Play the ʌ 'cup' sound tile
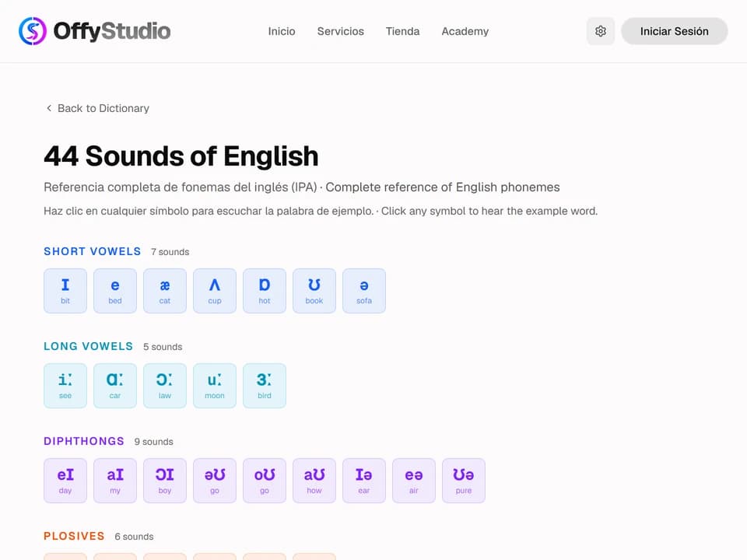The image size is (747, 560). pos(215,291)
